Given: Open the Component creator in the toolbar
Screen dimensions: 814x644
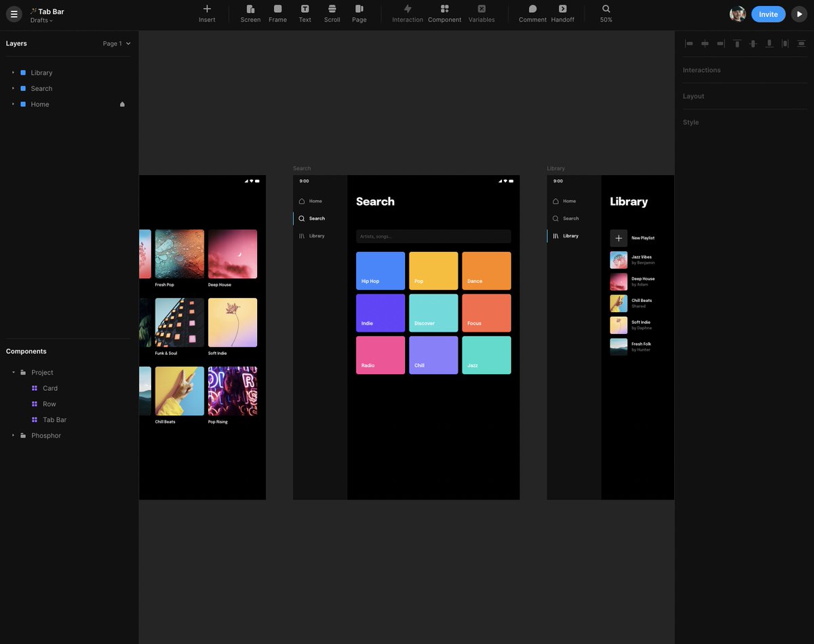Looking at the screenshot, I should tap(444, 14).
